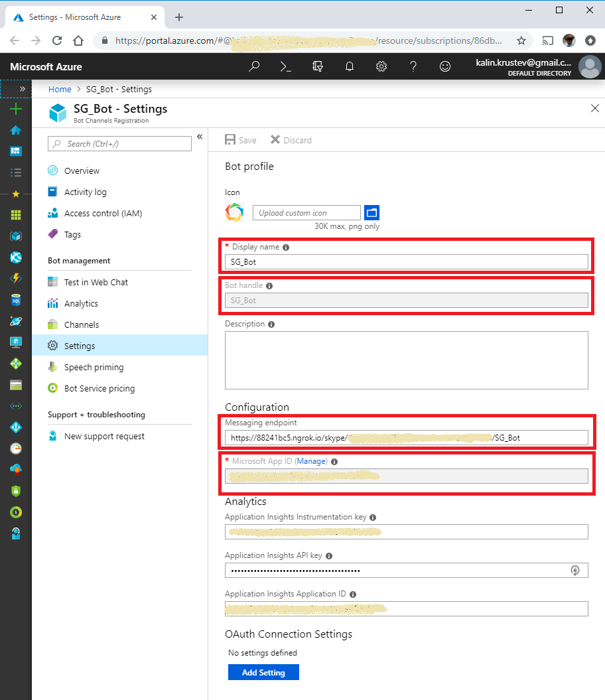Open Azure Cosmos DB sidebar icon
605x700 pixels.
click(x=16, y=321)
